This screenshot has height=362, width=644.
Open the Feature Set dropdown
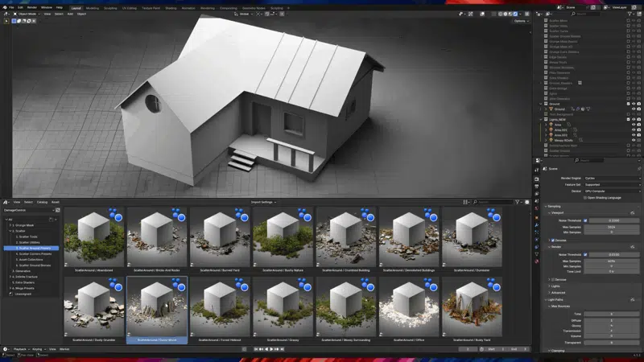point(612,185)
